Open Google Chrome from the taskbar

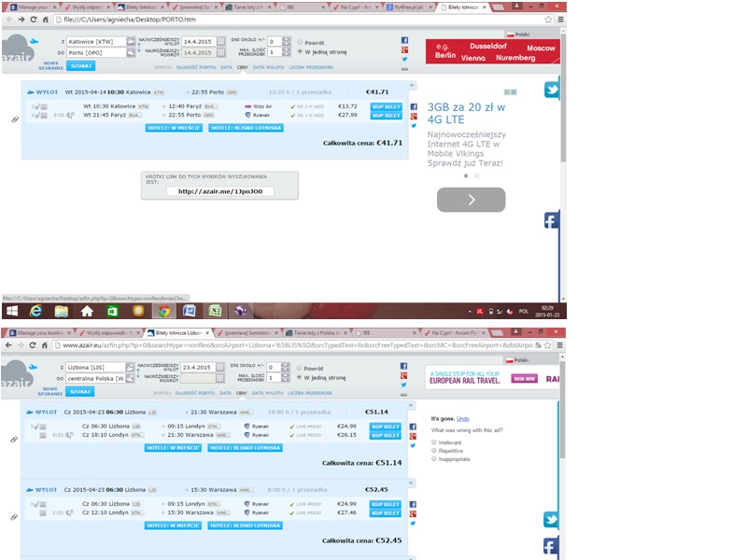[164, 312]
